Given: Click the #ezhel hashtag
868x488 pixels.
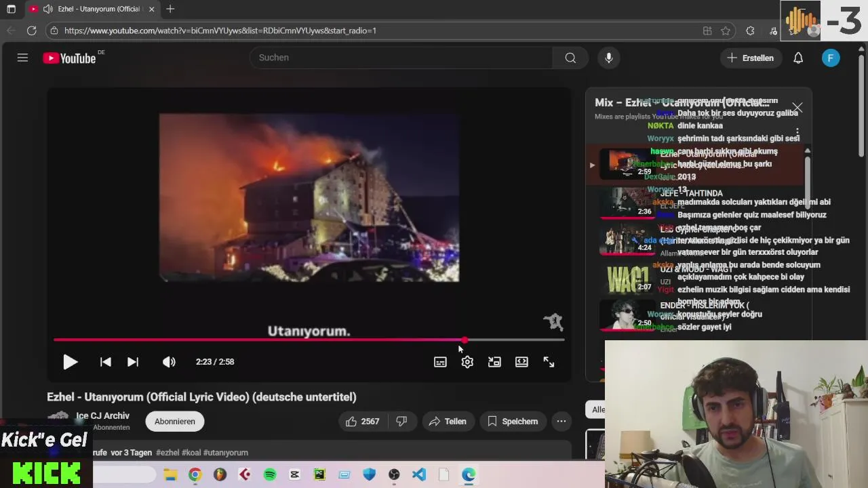Looking at the screenshot, I should coord(167,453).
